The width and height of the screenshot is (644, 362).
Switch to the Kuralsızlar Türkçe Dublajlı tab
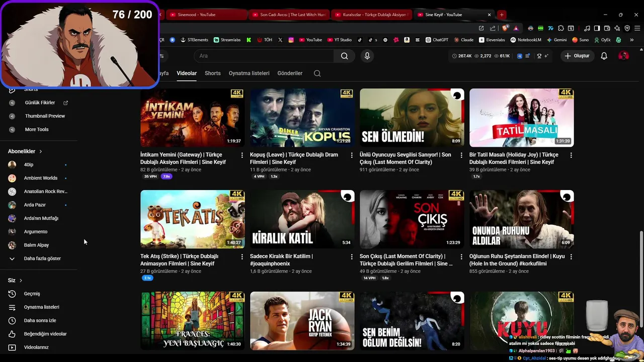coord(371,15)
